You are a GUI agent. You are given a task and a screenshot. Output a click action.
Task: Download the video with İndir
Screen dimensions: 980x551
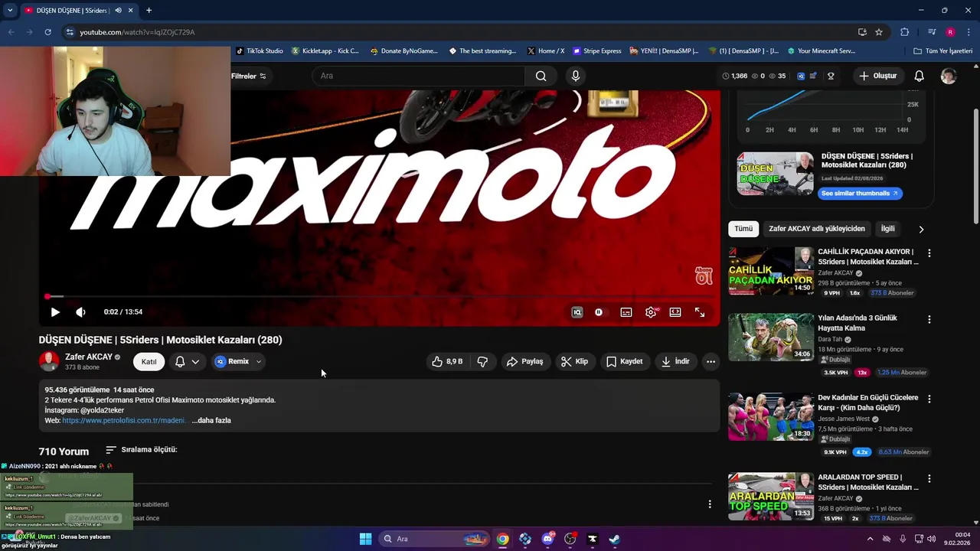click(675, 361)
